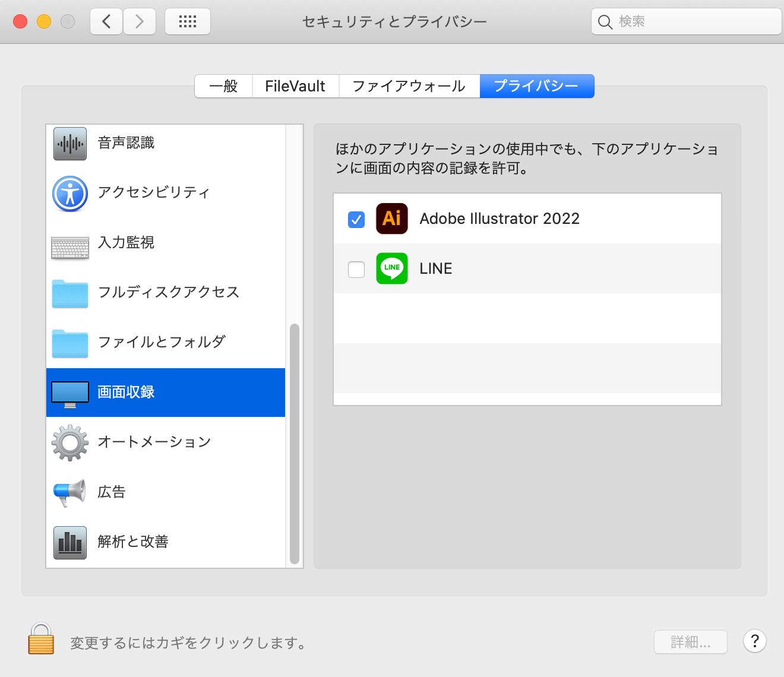Select the 解析と改善 chart icon

click(x=70, y=542)
